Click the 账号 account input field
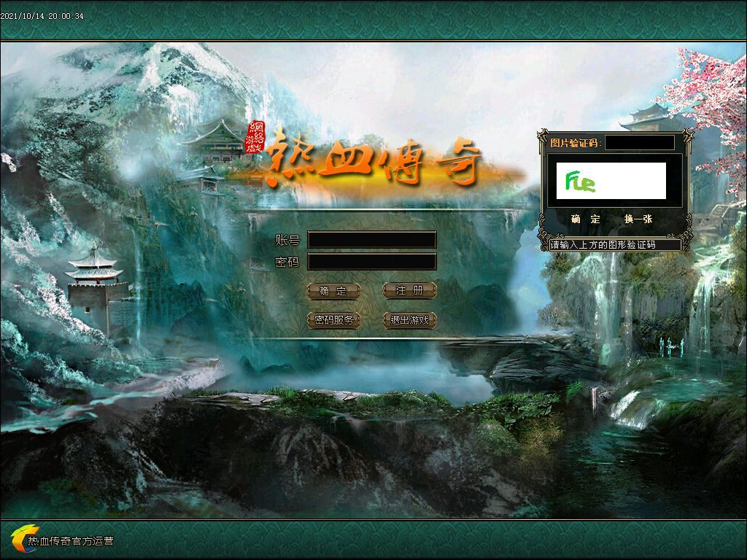 [372, 239]
